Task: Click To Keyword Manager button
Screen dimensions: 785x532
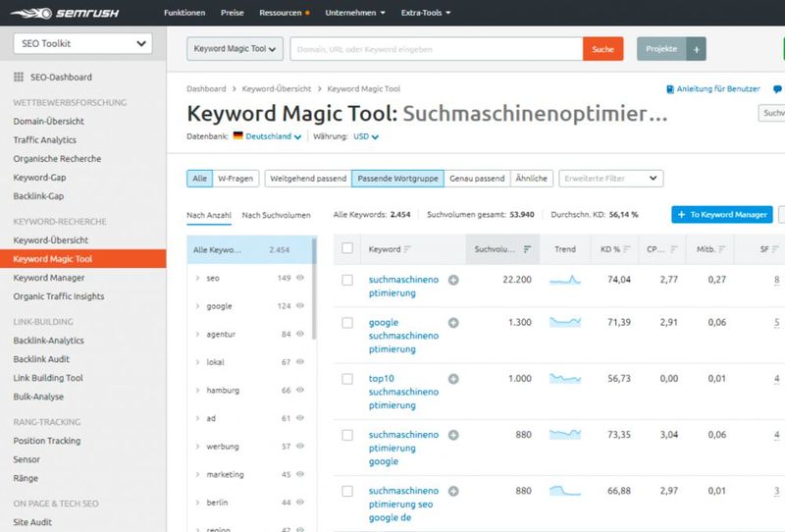Action: 722,214
